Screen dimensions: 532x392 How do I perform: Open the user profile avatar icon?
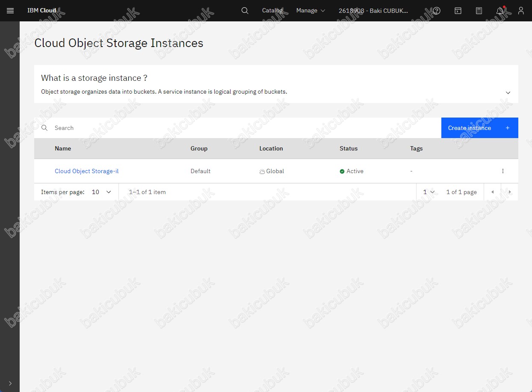[521, 11]
